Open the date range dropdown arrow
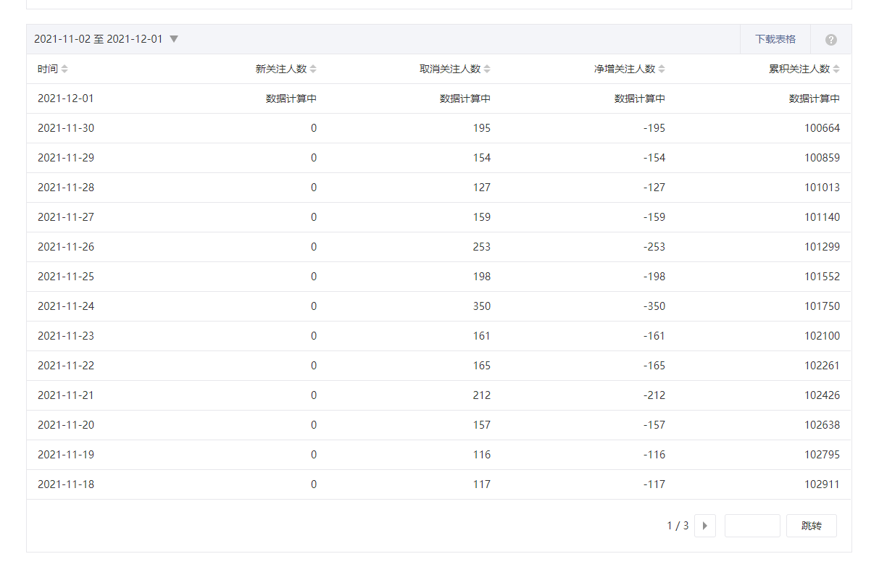 [x=174, y=39]
